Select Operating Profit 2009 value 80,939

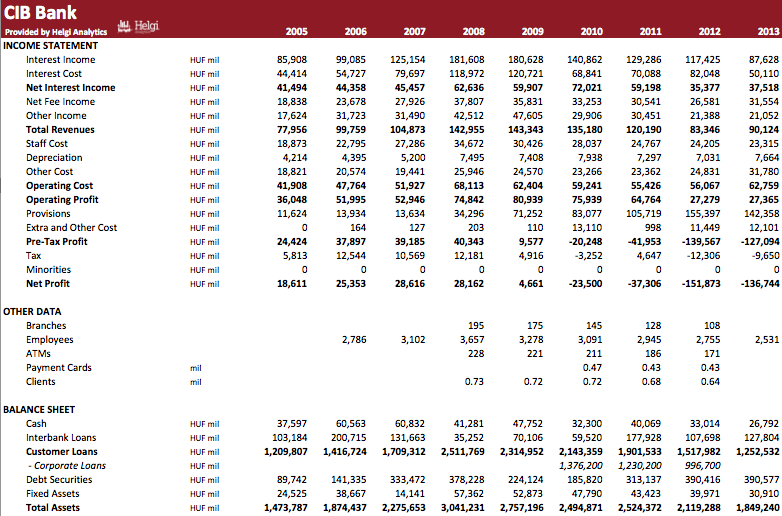(528, 199)
